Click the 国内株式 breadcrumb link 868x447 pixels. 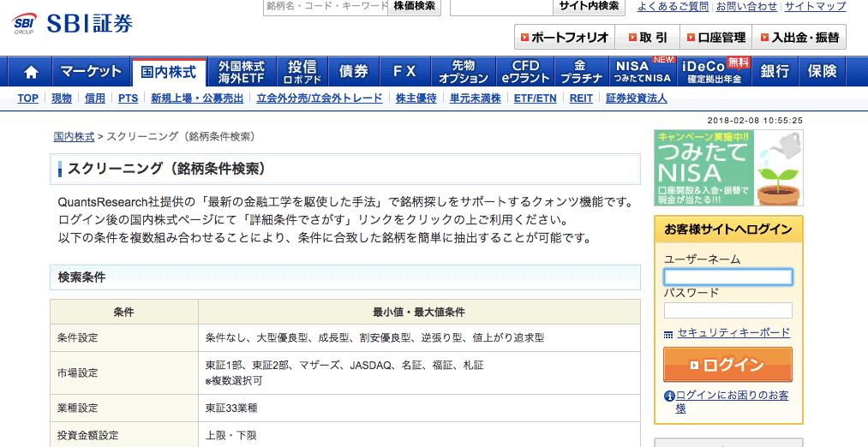pos(72,136)
